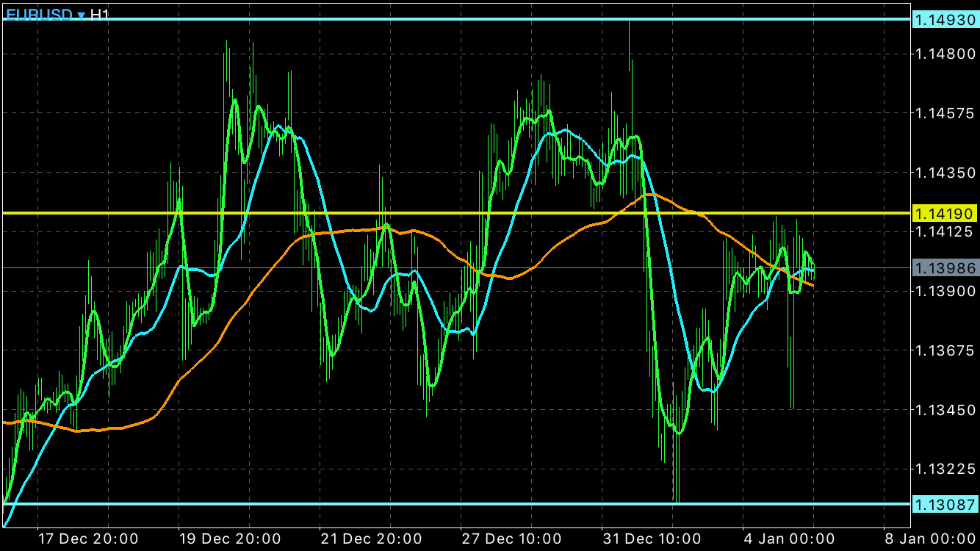
Task: Click the H1 timeframe label
Action: (100, 15)
